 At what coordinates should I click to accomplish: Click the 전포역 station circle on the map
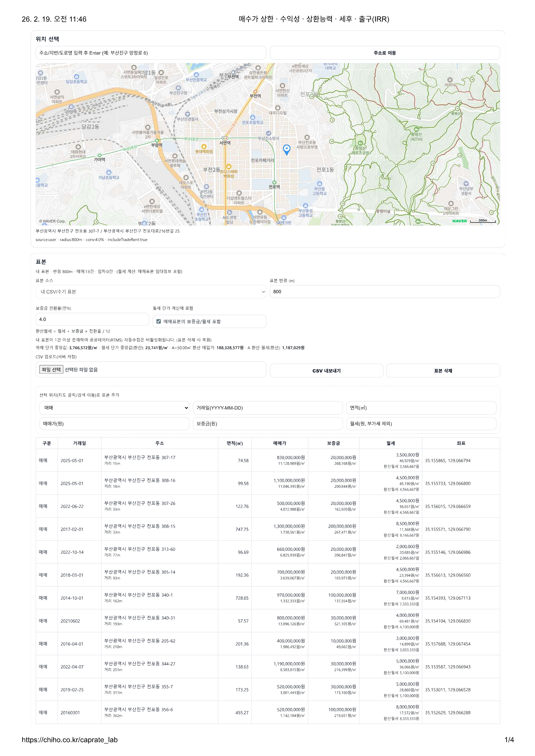[274, 182]
